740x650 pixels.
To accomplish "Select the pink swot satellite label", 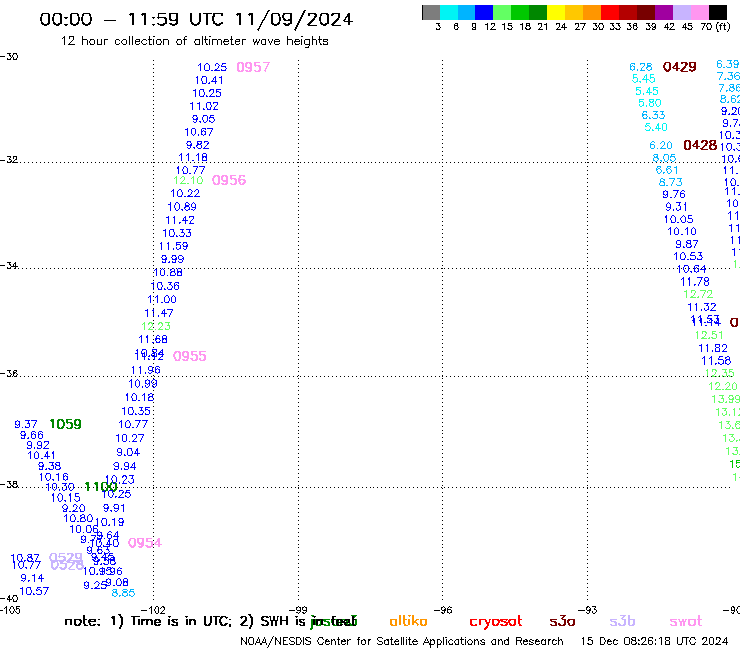I will [685, 621].
